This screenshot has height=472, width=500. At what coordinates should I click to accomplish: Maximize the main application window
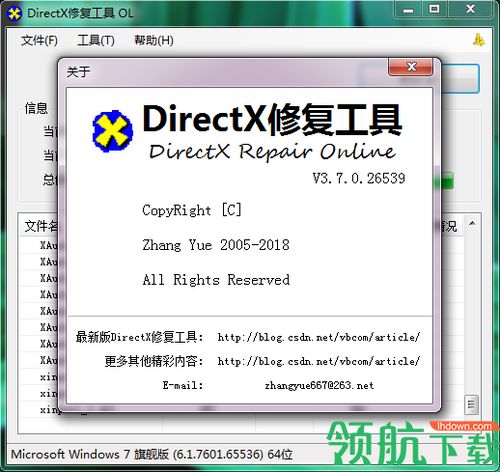(x=434, y=10)
